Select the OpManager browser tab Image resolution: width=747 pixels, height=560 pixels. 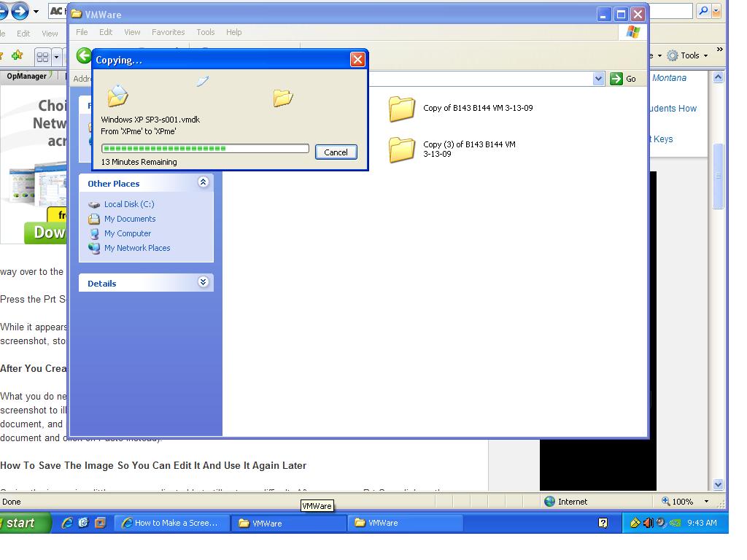click(26, 76)
